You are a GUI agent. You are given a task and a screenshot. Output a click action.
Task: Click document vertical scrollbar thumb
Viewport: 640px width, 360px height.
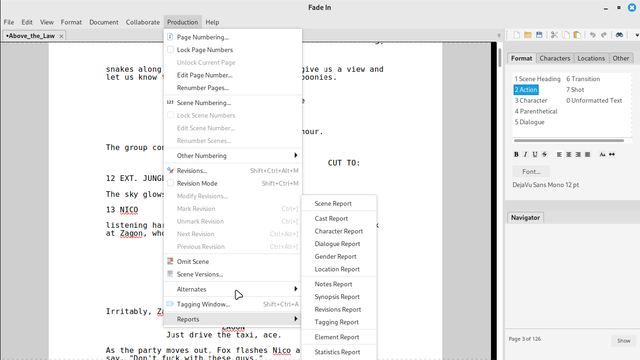point(500,58)
